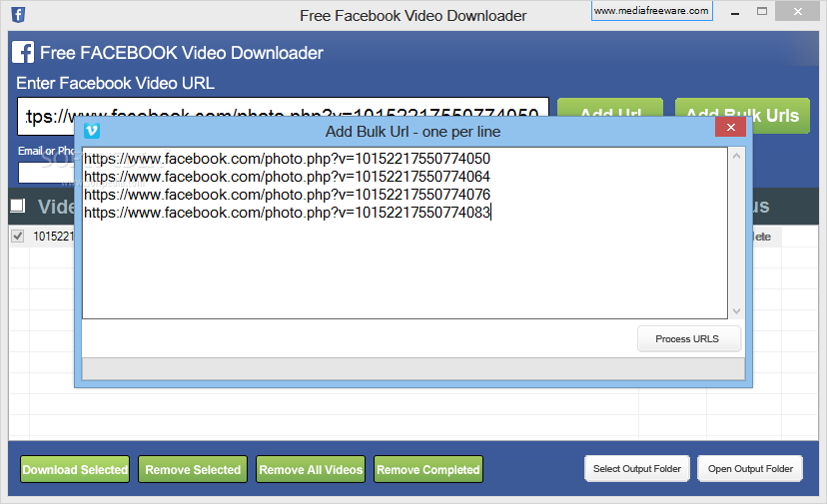
Task: Click the URL line ending in 774050
Action: 287,159
